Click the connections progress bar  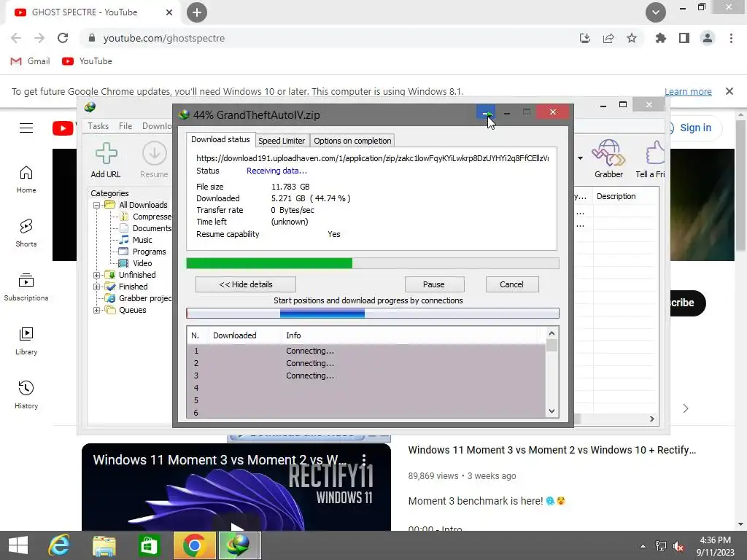point(373,313)
